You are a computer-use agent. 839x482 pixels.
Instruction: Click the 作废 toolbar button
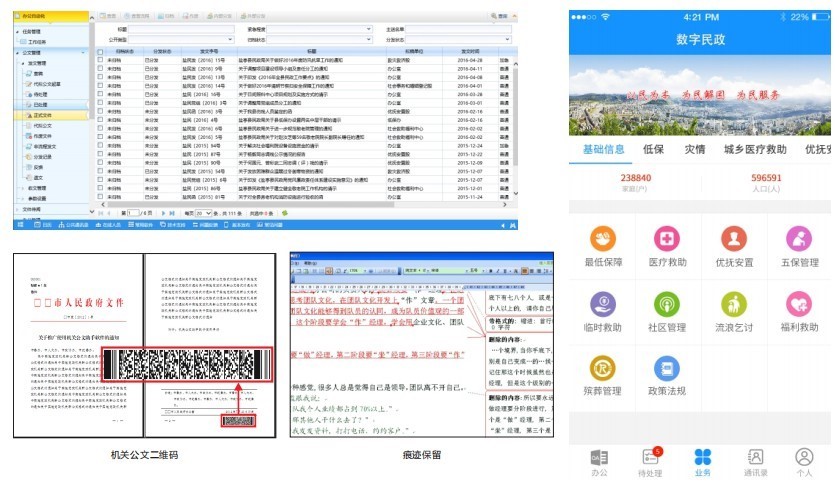tap(191, 16)
